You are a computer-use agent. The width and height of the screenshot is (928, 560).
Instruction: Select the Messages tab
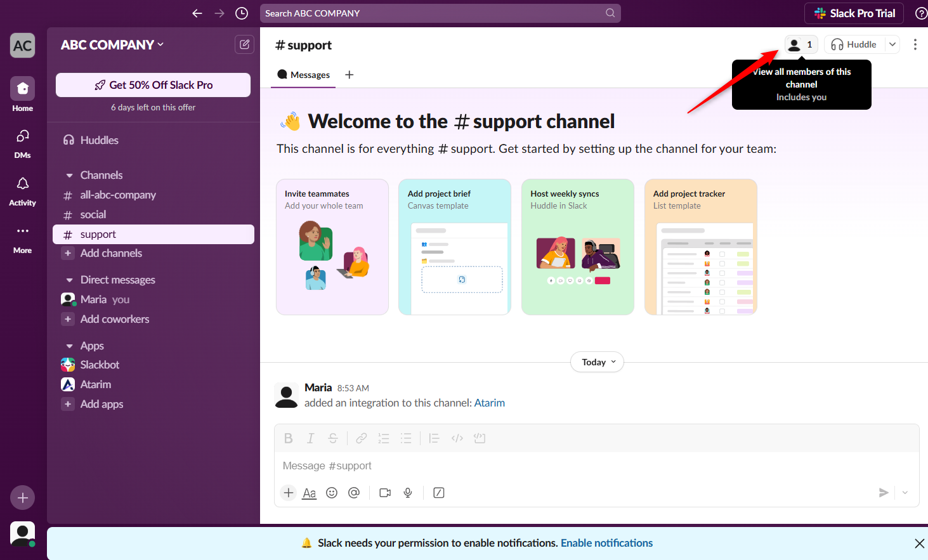[304, 75]
